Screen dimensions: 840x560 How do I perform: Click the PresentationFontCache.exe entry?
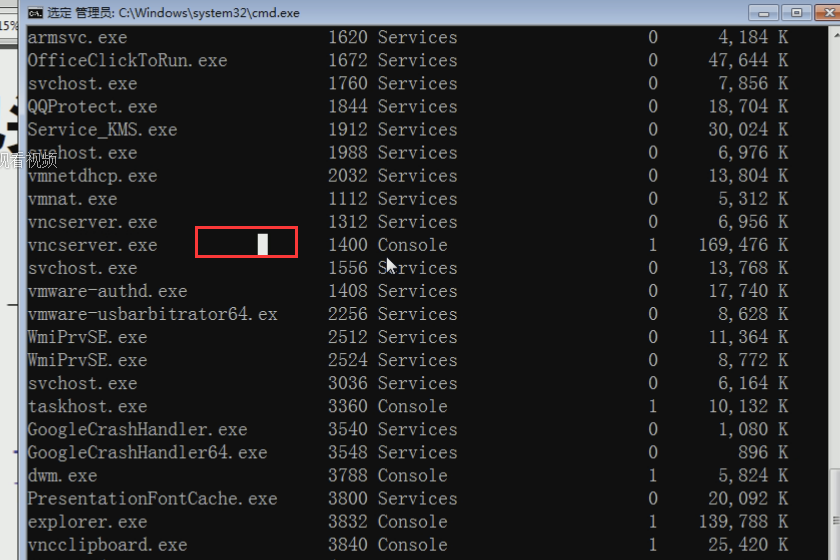(x=153, y=498)
